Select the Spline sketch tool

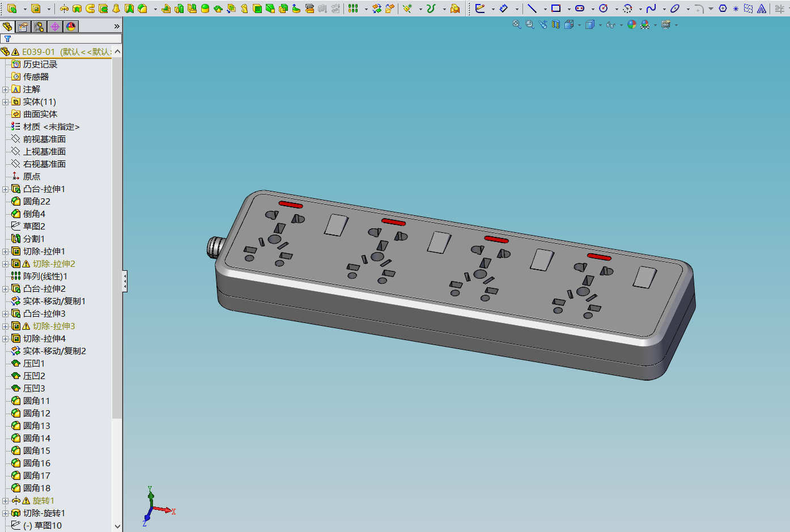click(651, 8)
